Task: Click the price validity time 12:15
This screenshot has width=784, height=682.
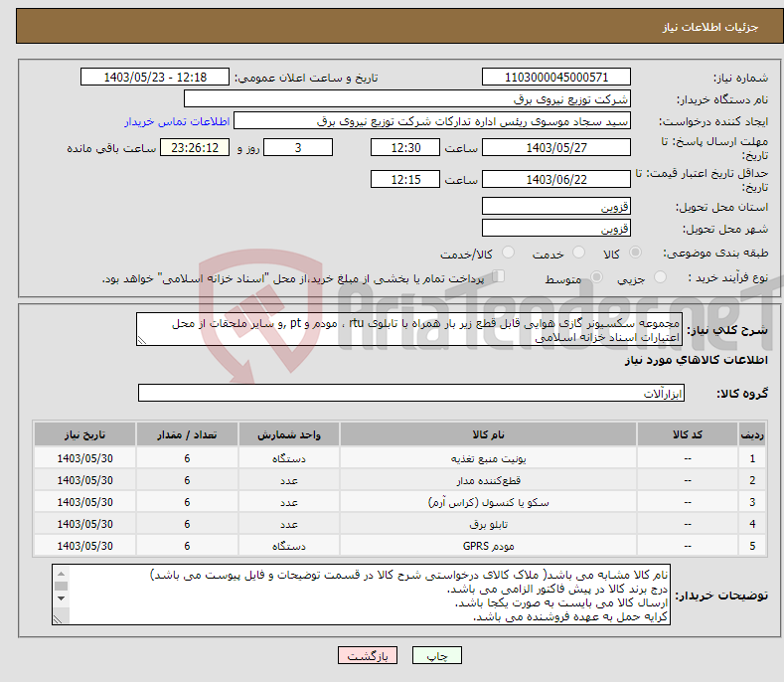Action: [x=405, y=179]
